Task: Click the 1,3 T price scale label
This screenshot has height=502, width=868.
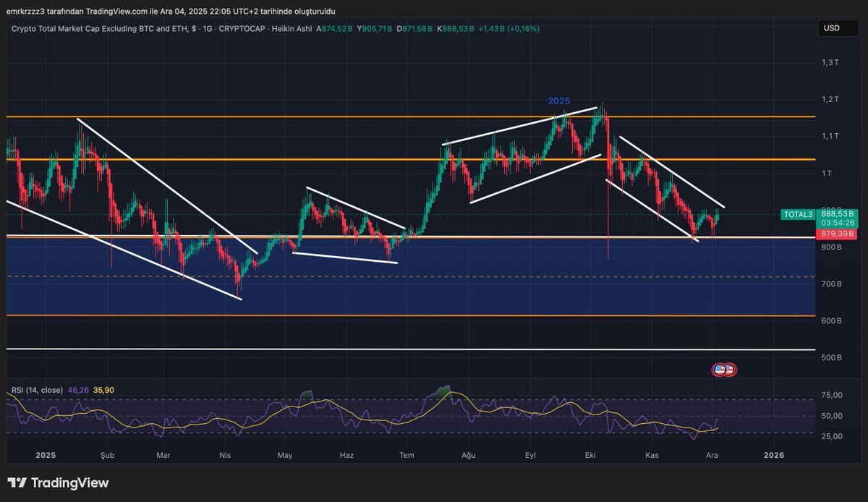Action: tap(830, 63)
